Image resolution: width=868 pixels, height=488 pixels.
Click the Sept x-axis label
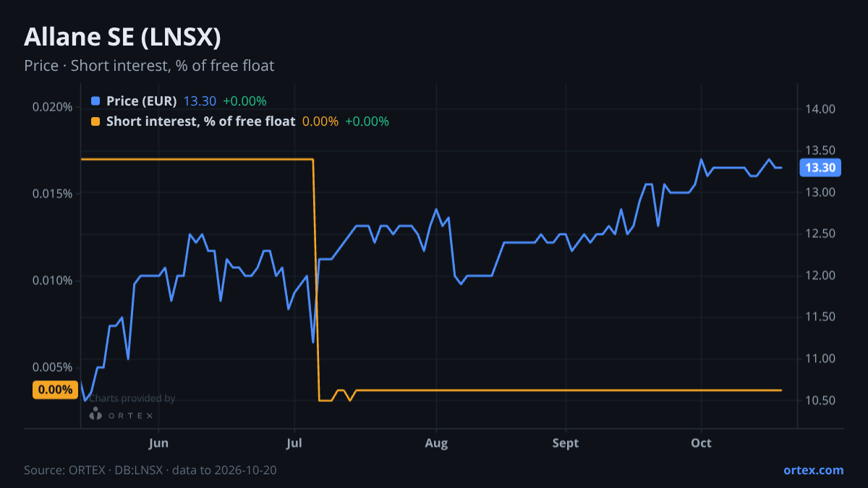point(566,443)
